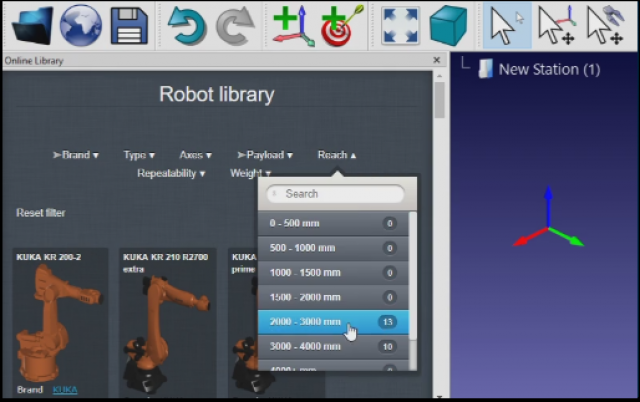640x402 pixels.
Task: Click the Robot library heading
Action: tap(217, 94)
